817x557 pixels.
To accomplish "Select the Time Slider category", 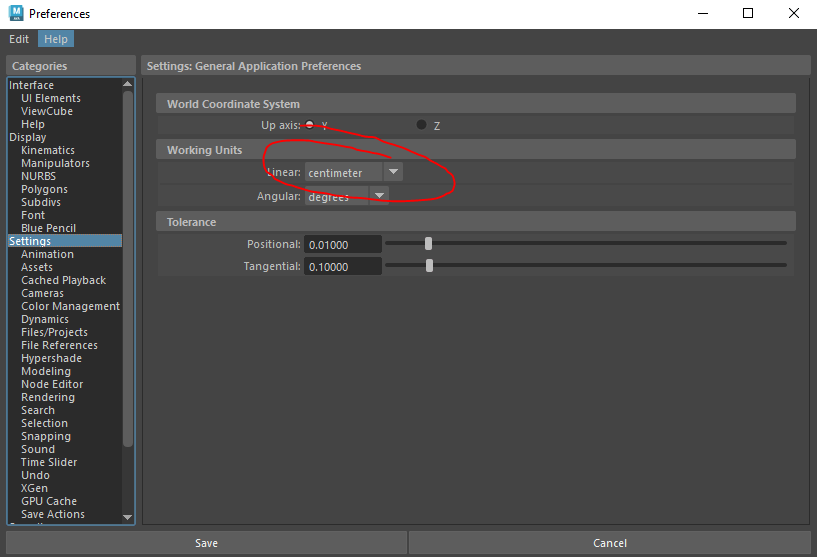I will click(49, 462).
